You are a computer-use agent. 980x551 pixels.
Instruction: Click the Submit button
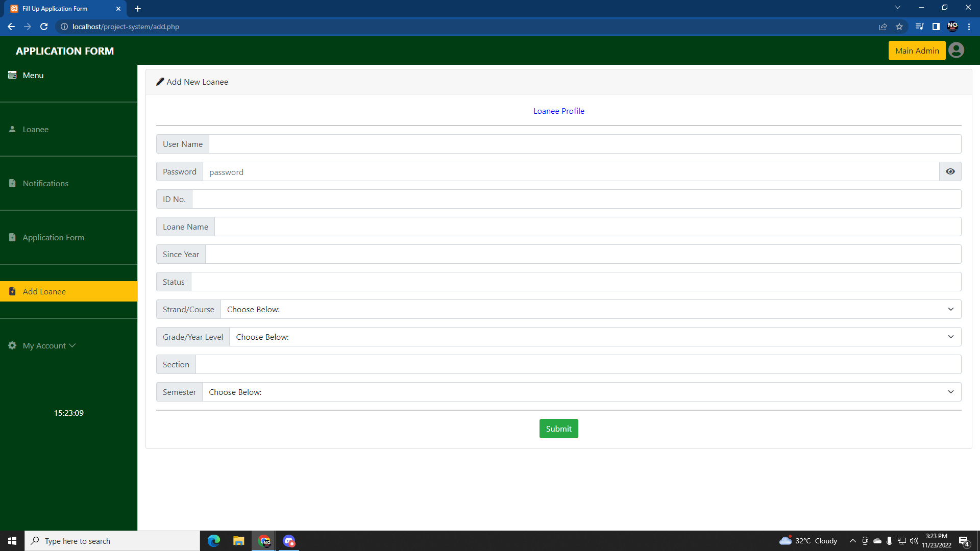[x=558, y=429]
